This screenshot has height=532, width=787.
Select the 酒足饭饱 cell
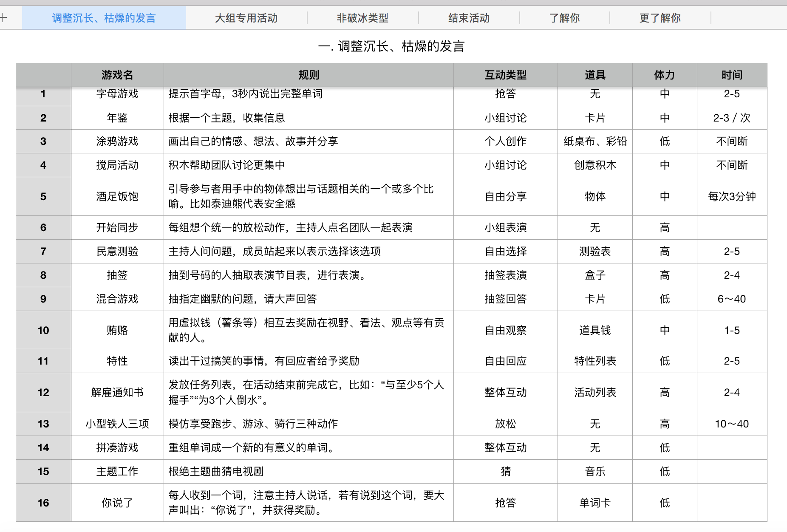tap(117, 196)
